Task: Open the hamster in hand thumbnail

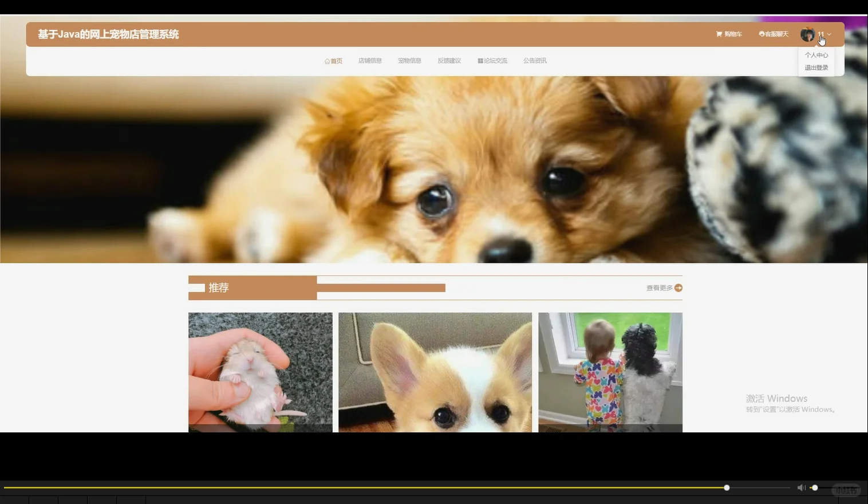Action: pyautogui.click(x=261, y=372)
